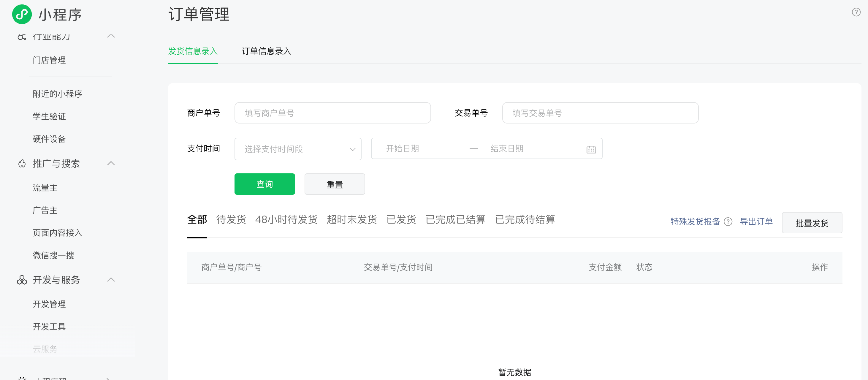This screenshot has height=380, width=868.
Task: Select the 已发货 status tab
Action: 401,220
